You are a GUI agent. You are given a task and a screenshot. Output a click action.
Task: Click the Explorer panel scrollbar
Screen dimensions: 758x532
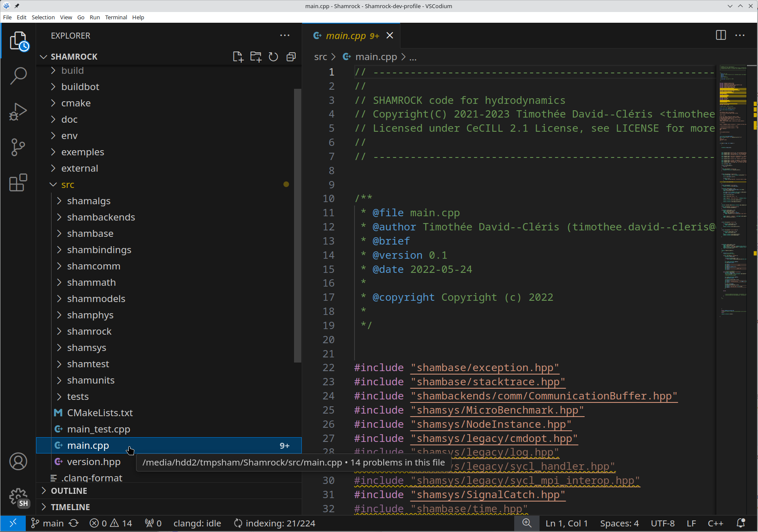(297, 225)
